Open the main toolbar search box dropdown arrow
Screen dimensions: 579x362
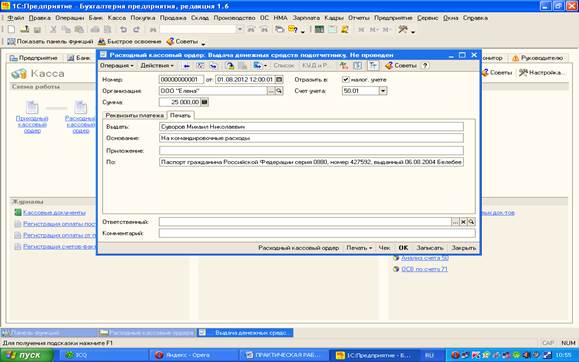coord(240,30)
